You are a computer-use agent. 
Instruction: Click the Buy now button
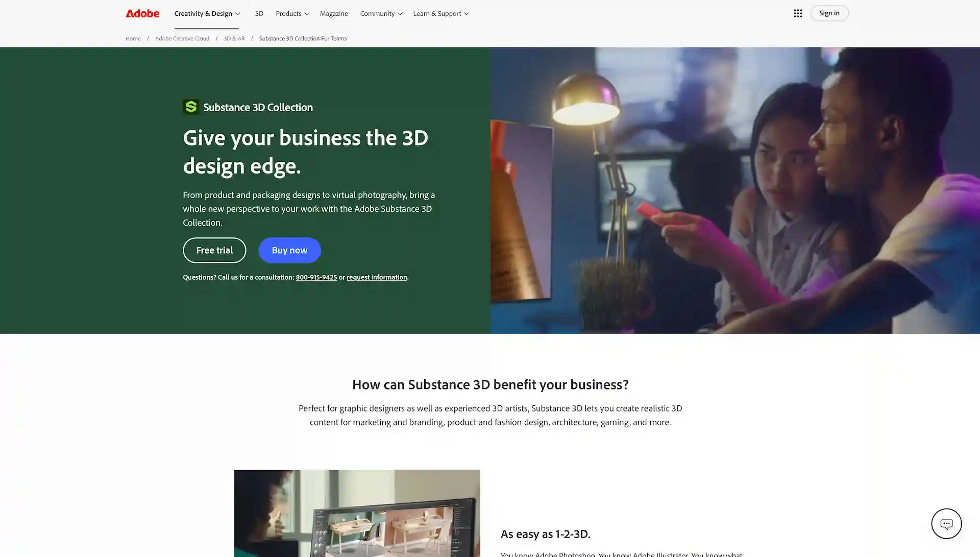coord(289,250)
